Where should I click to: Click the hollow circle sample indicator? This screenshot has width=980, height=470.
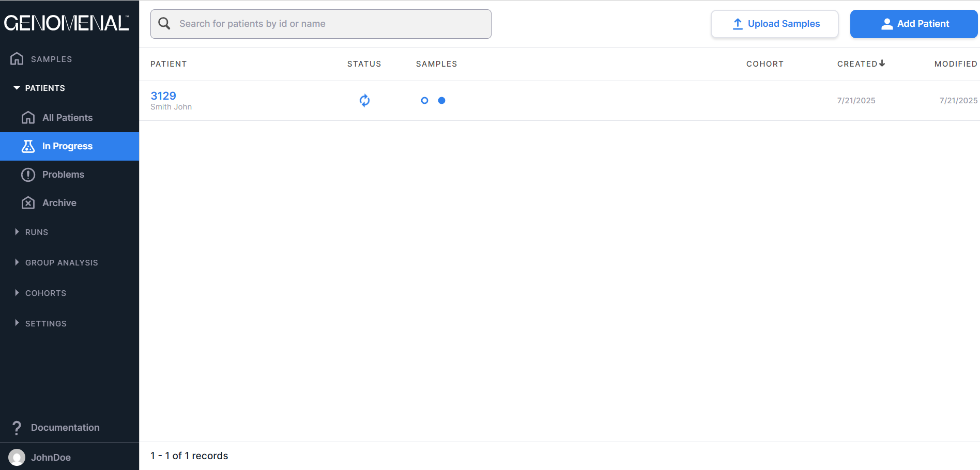424,101
